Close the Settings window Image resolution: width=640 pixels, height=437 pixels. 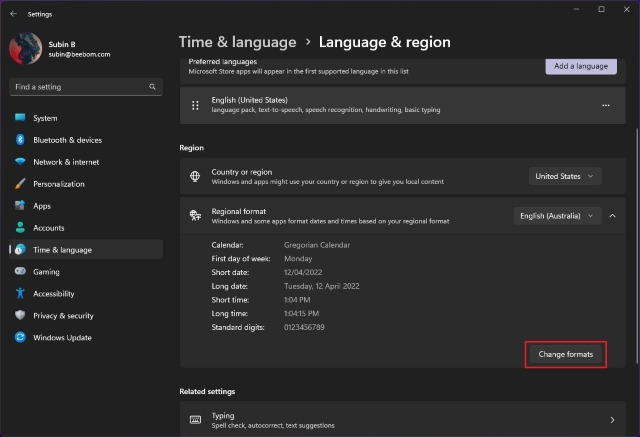(x=627, y=9)
